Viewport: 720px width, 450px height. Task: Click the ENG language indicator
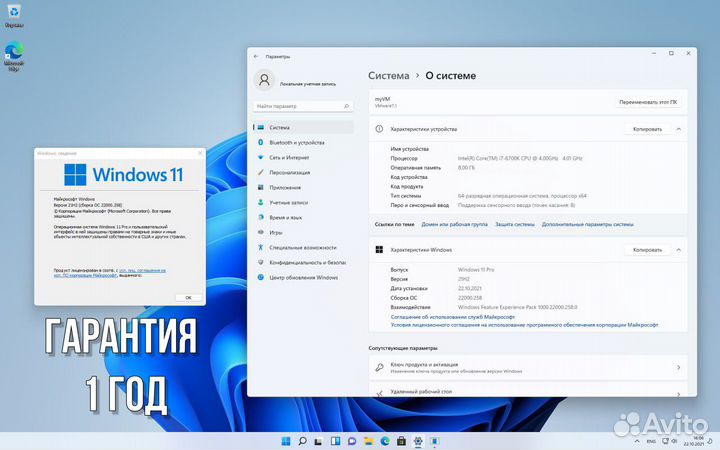[x=651, y=441]
